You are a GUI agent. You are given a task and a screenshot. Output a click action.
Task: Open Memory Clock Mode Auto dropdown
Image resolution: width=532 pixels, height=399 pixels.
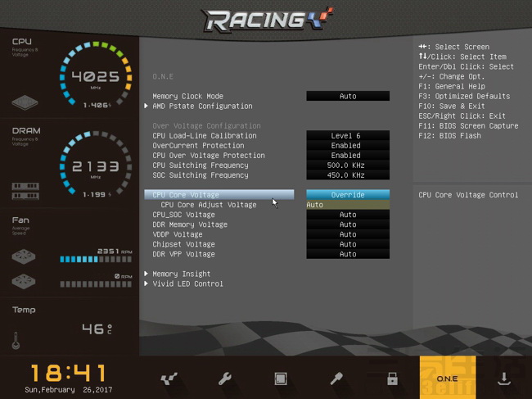tap(348, 96)
